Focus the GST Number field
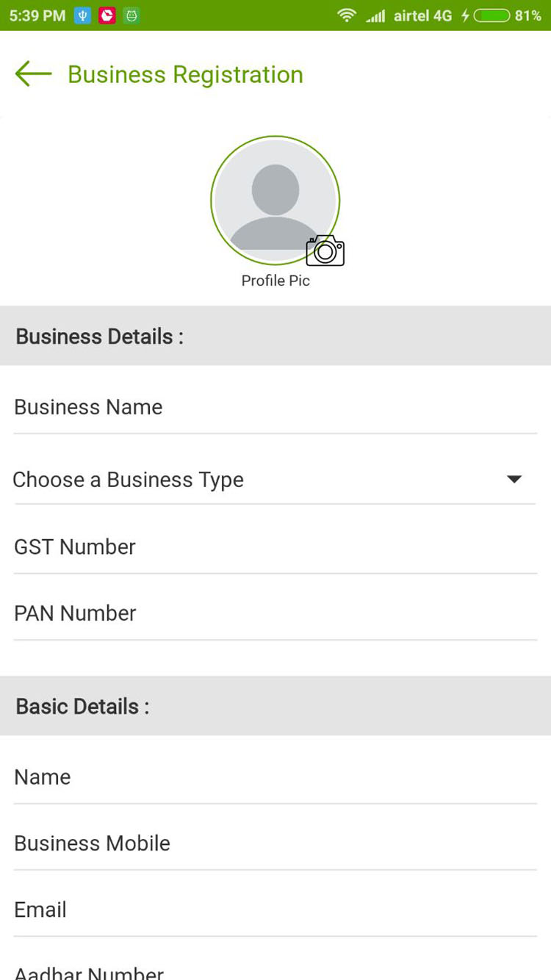This screenshot has height=980, width=551. [275, 547]
